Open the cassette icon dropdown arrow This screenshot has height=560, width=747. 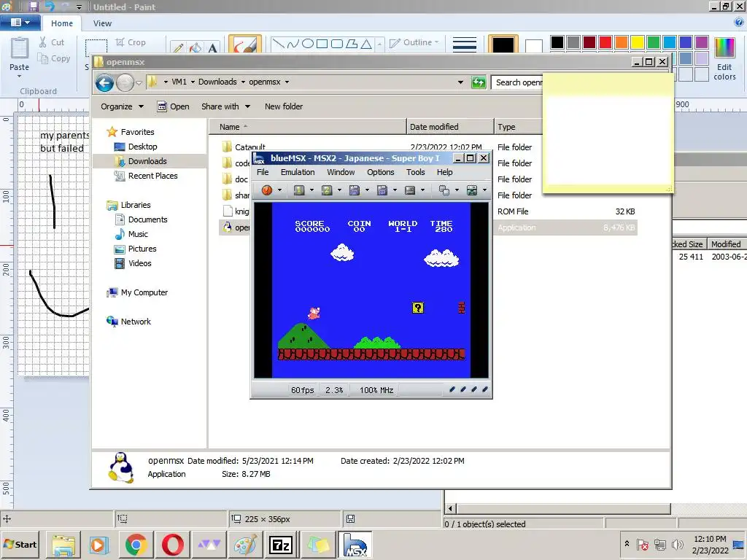[422, 190]
